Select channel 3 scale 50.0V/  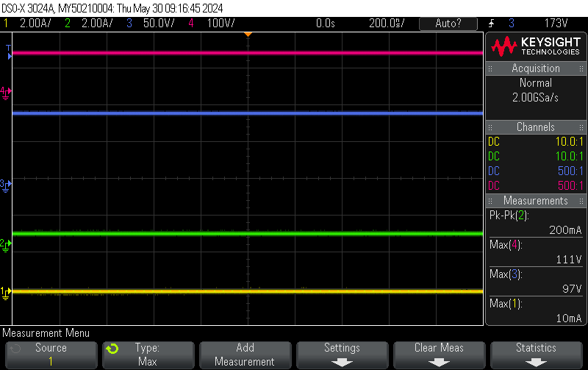159,24
